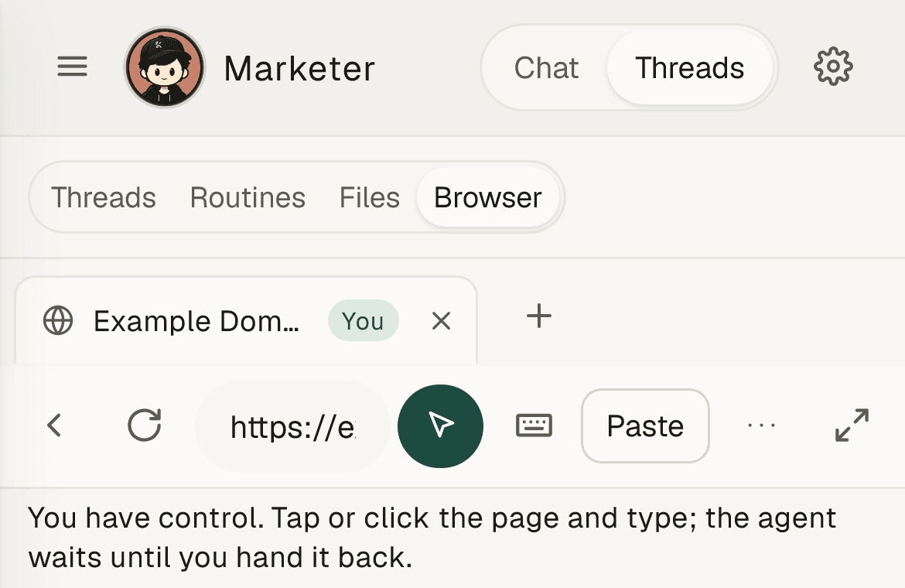Click the Marketer title text
This screenshot has width=905, height=588.
tap(299, 69)
